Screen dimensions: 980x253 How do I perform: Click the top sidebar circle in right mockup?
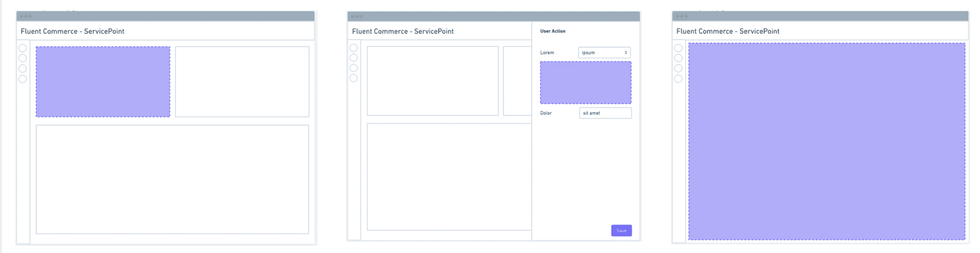point(678,48)
